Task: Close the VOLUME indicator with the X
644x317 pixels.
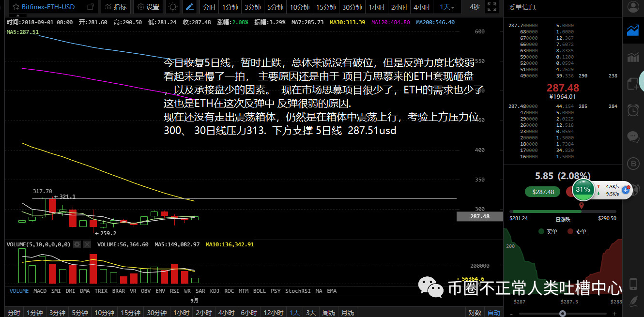Action: 87,244
